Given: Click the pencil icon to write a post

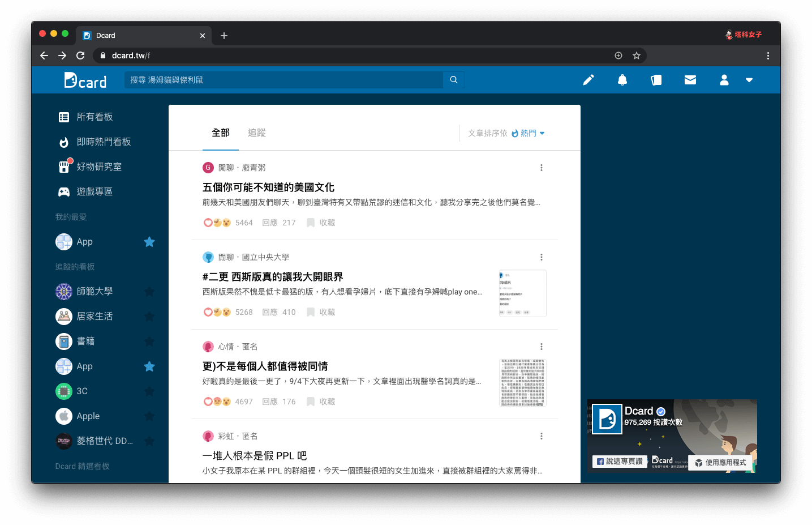Looking at the screenshot, I should click(x=588, y=80).
